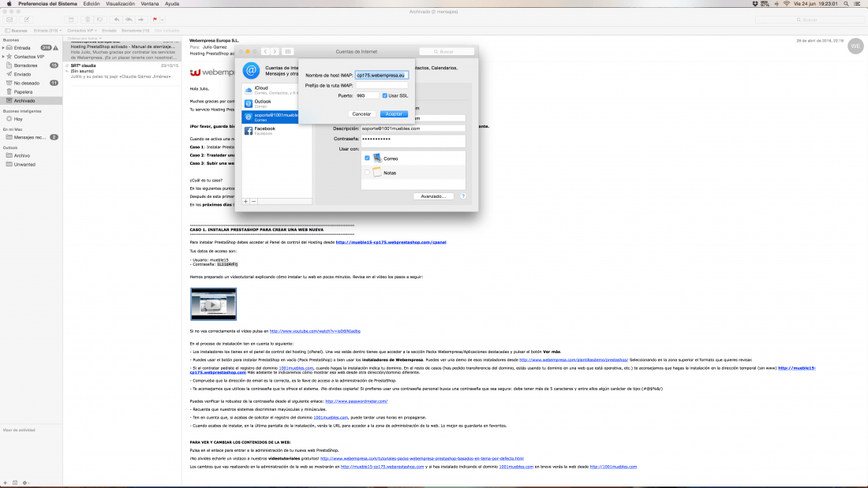The image size is (868, 488).
Task: Toggle Correo checkbox in Usar con
Action: coord(367,158)
